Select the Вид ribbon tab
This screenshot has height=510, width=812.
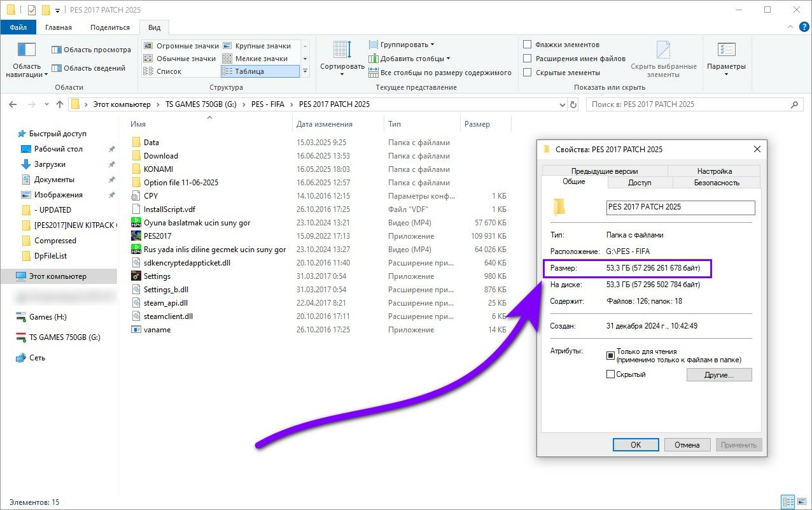pos(155,27)
